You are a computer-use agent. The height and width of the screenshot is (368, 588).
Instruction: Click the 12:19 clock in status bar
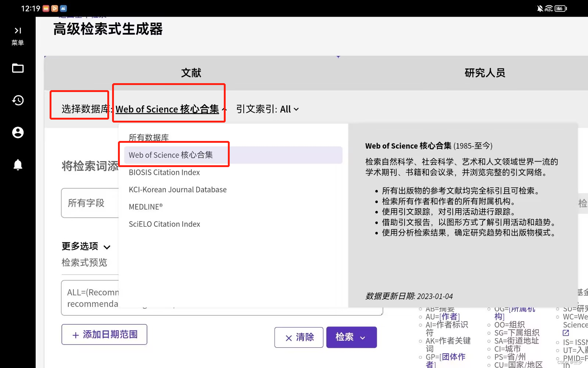[x=31, y=8]
